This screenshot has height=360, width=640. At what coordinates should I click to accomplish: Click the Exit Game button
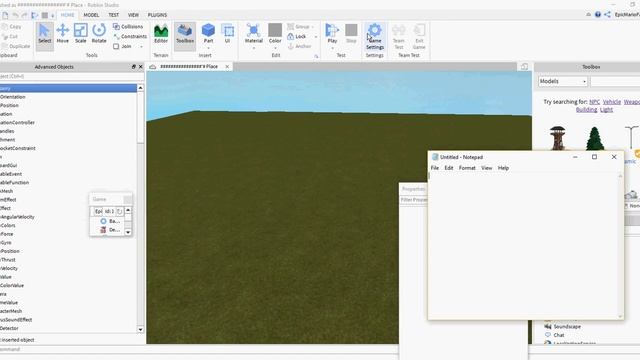pyautogui.click(x=419, y=36)
